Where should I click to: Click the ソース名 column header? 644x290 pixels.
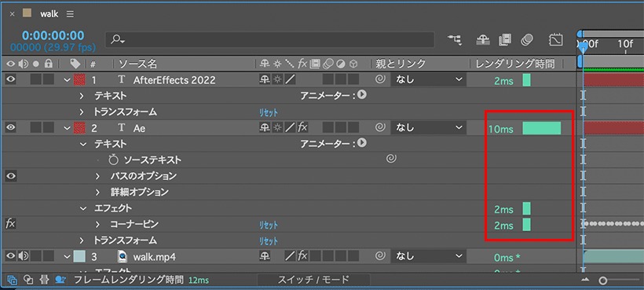point(137,64)
